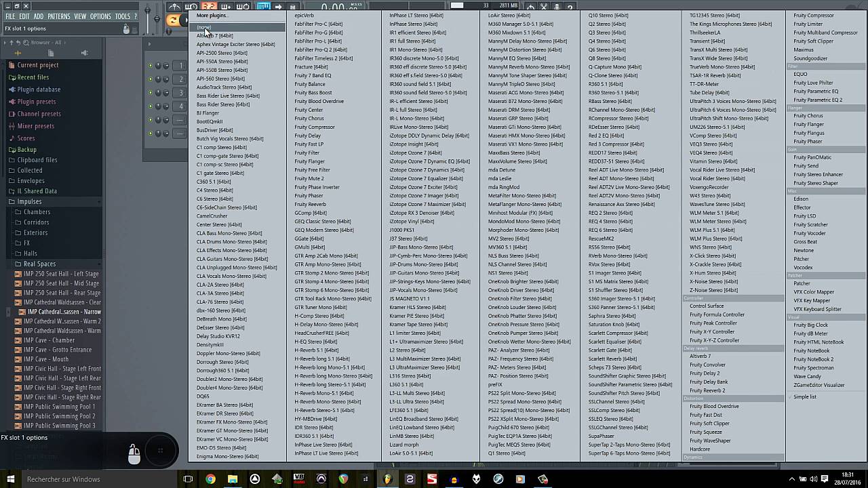Select Edison under Misc
The image size is (868, 488).
[x=801, y=199]
